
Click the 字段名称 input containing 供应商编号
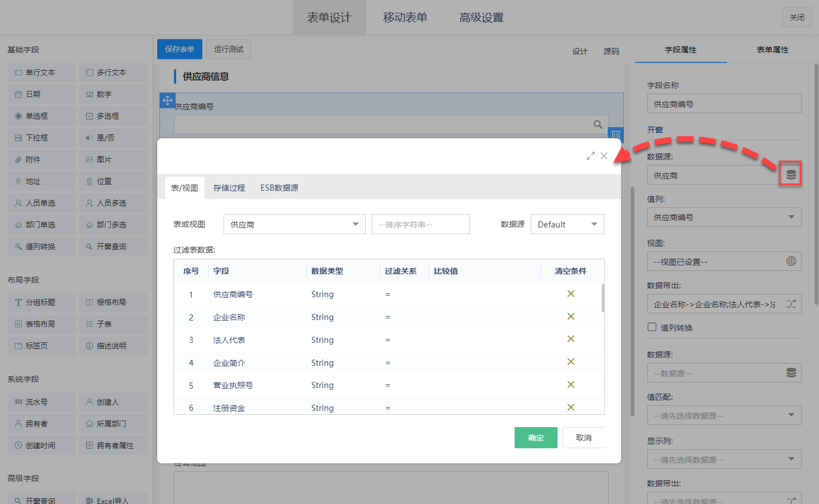[724, 104]
